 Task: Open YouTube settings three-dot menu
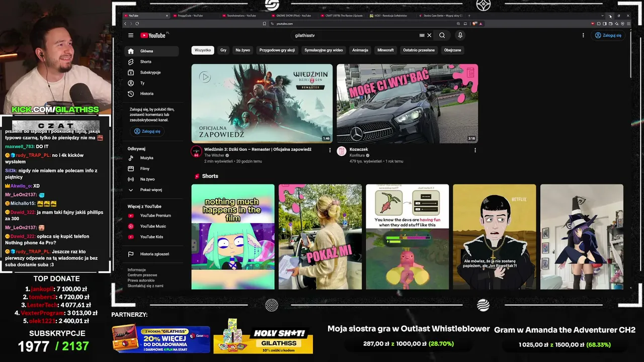pos(583,35)
